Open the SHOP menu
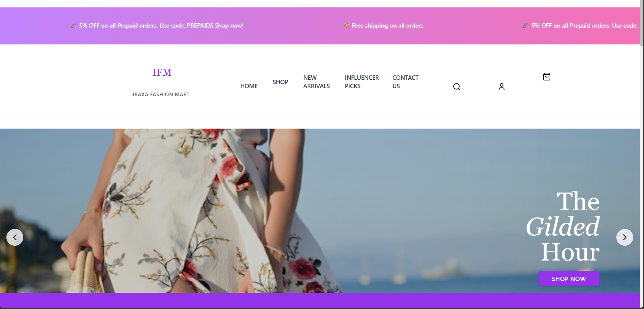This screenshot has width=644, height=309. (280, 82)
